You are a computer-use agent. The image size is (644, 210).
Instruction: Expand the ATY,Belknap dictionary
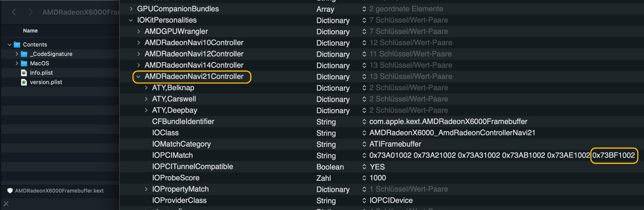coord(146,88)
